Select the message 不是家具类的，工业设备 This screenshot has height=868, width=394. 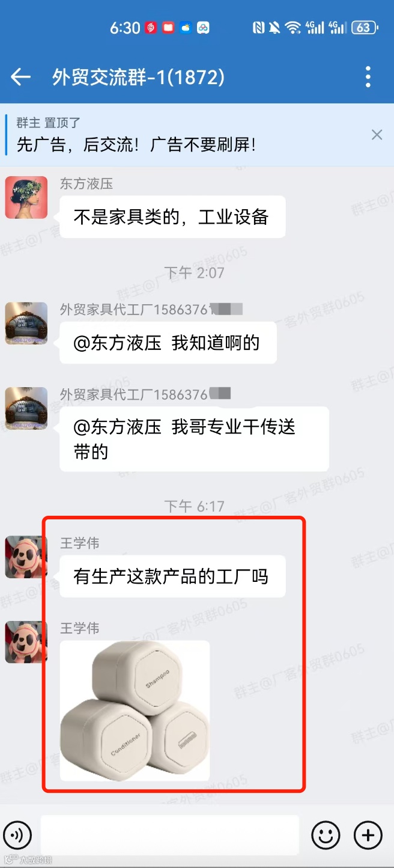tap(172, 217)
